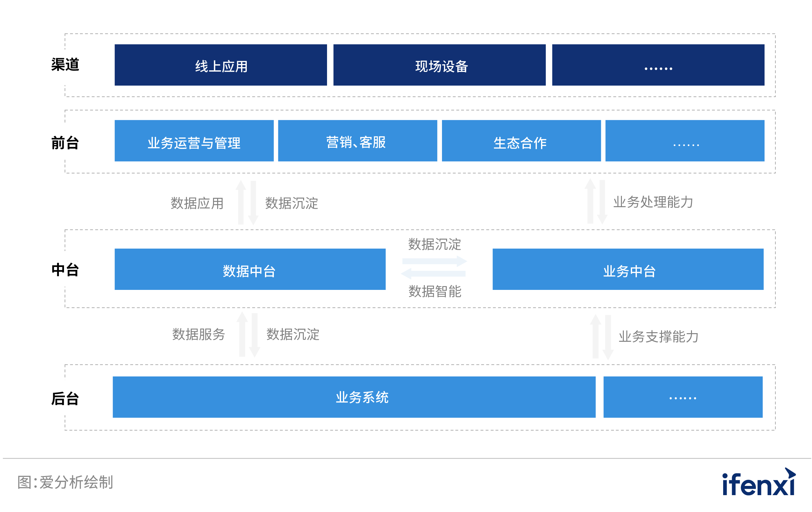Viewport: 812px width, 512px height.
Task: Click the ellipsis block in 后台 row
Action: click(683, 397)
